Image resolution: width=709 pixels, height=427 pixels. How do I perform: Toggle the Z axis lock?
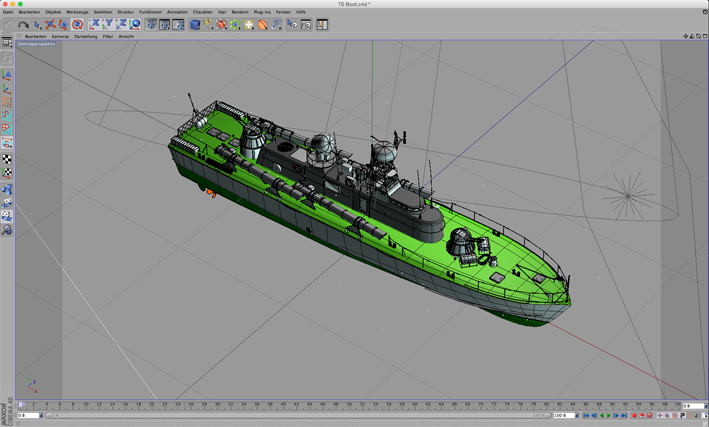(121, 24)
